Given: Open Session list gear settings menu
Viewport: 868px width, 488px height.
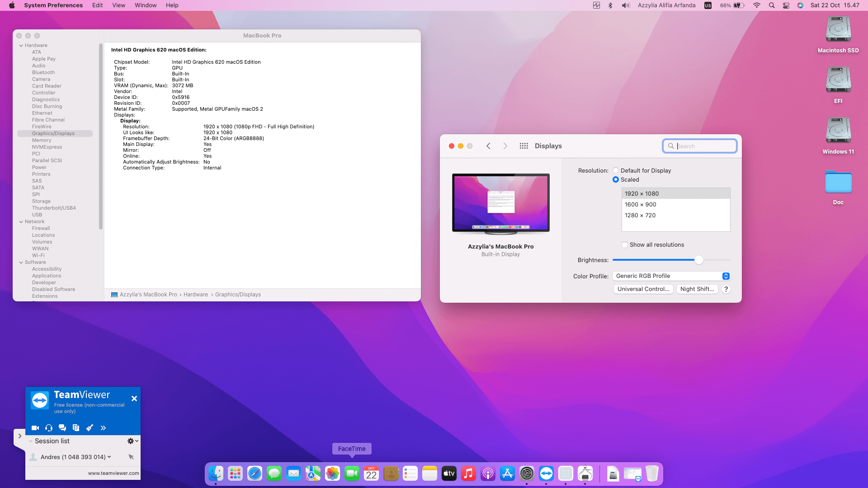Looking at the screenshot, I should pos(132,441).
